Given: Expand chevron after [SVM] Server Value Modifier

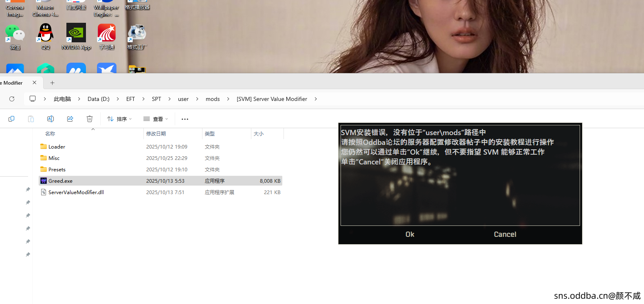Looking at the screenshot, I should 316,99.
